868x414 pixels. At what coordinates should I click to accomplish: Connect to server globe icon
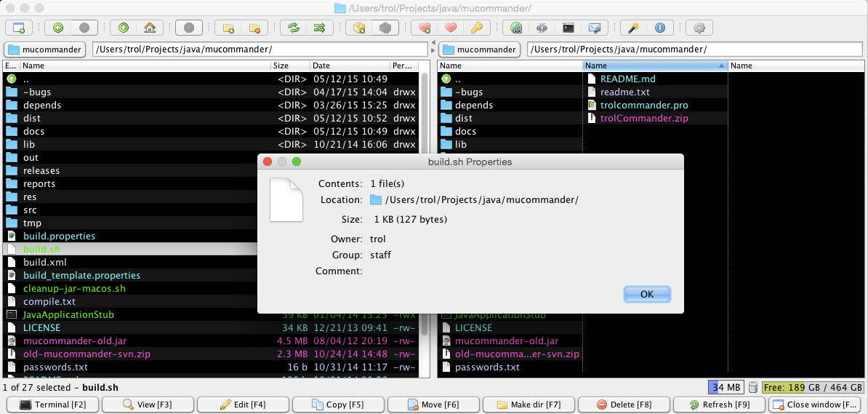516,27
